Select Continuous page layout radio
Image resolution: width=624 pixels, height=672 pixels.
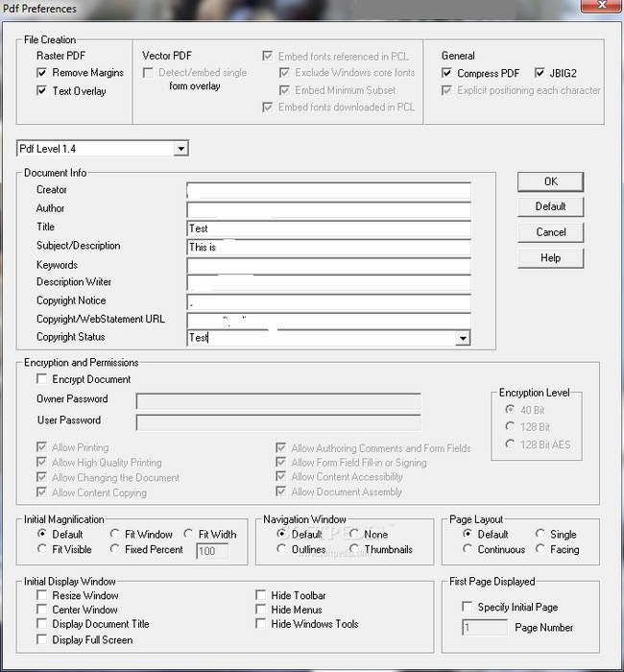coord(468,548)
